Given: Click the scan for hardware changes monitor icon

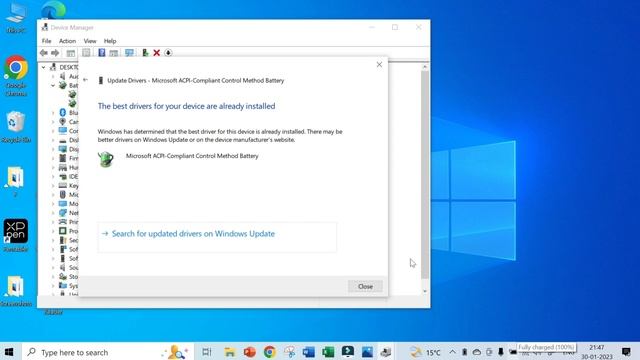Looking at the screenshot, I should coord(129,53).
